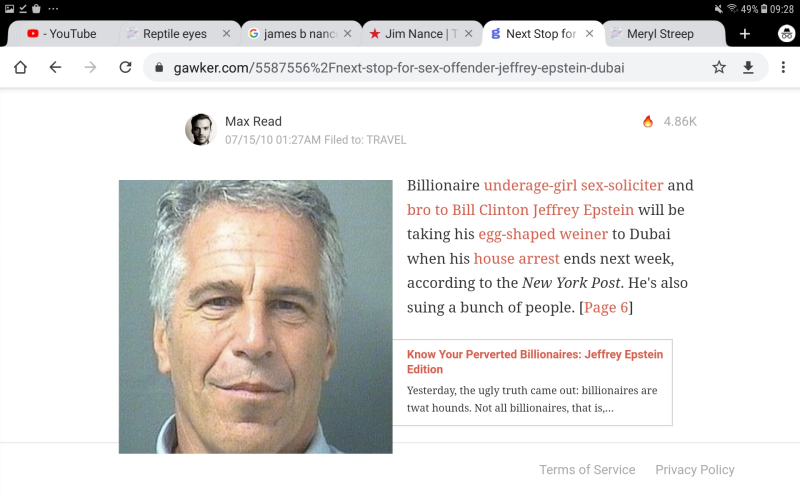The width and height of the screenshot is (800, 500).
Task: View site info via padlock icon
Action: (x=159, y=67)
